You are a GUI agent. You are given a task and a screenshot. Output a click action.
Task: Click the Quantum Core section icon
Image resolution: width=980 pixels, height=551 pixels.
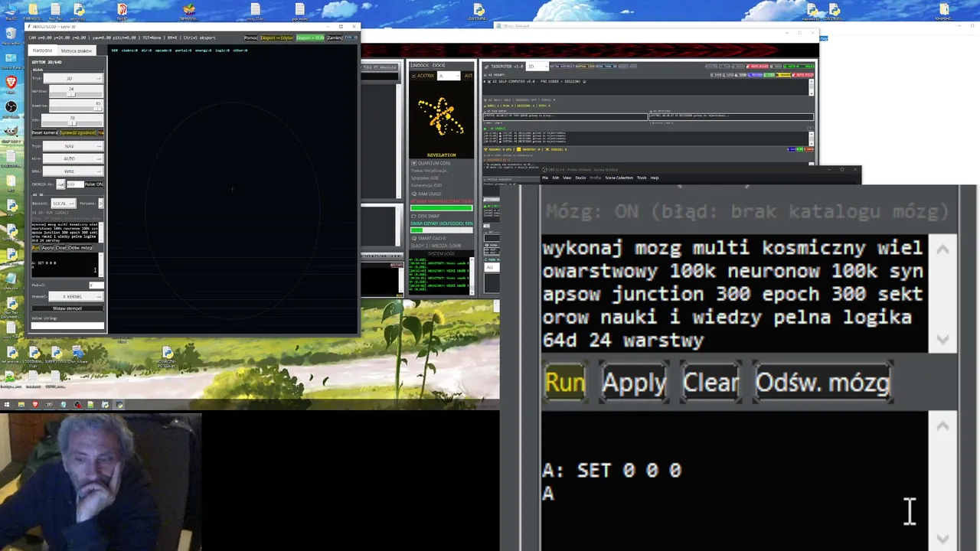pos(413,163)
